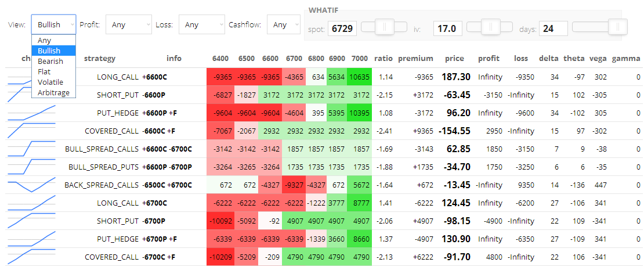Open the Cashflow filter dropdown
The image size is (644, 266).
point(284,24)
